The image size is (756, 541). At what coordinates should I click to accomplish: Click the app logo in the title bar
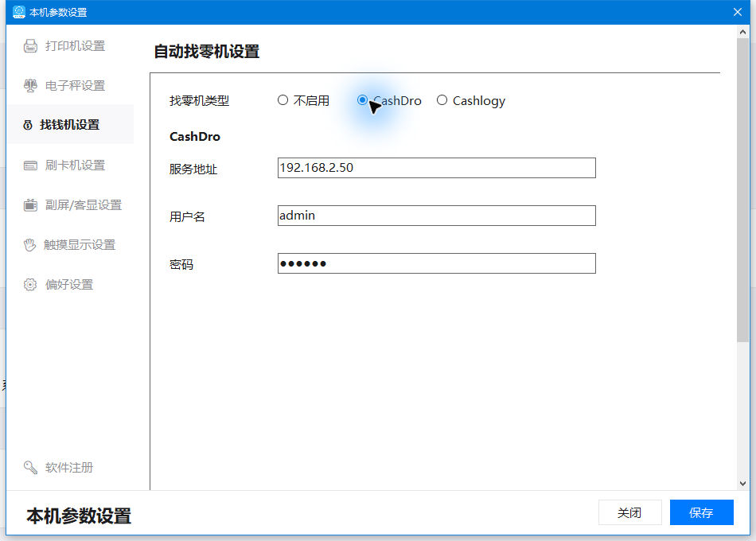(x=19, y=12)
